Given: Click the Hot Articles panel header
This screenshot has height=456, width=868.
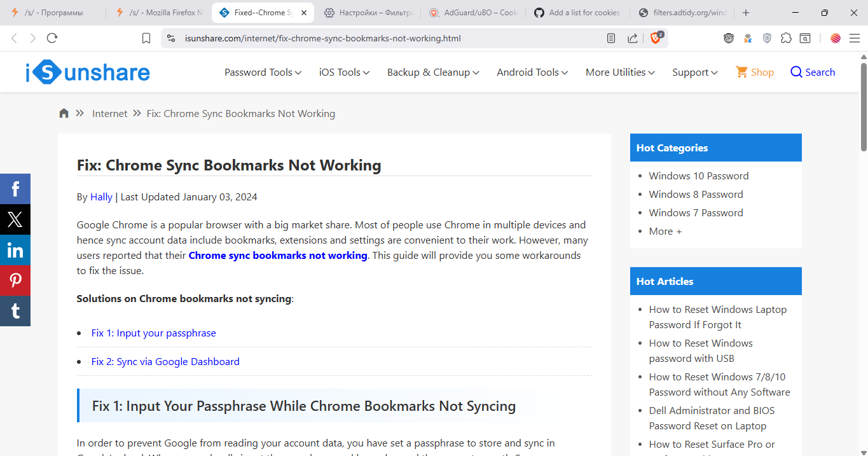Looking at the screenshot, I should [x=716, y=281].
